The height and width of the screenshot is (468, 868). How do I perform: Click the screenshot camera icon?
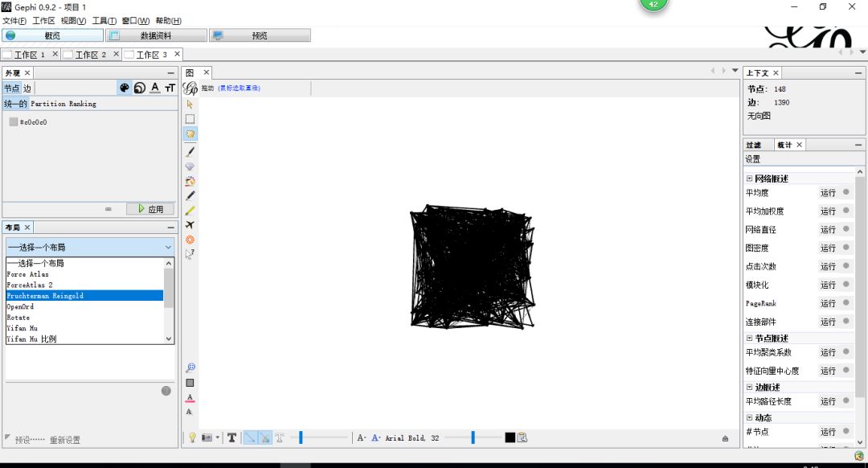207,437
